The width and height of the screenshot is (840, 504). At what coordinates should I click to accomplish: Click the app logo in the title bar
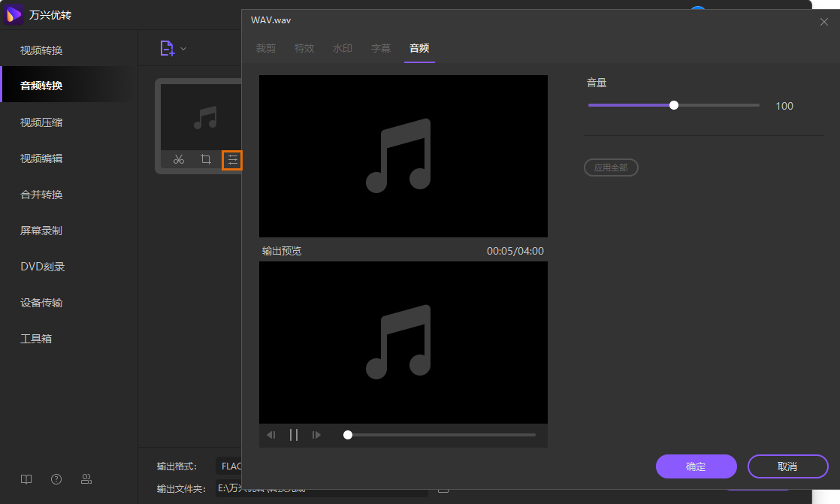pyautogui.click(x=12, y=14)
